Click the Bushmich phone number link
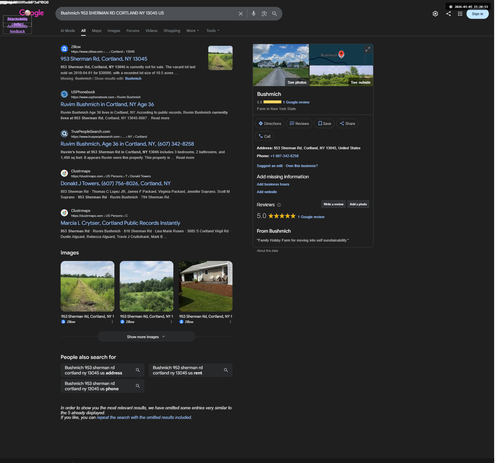 coord(284,156)
